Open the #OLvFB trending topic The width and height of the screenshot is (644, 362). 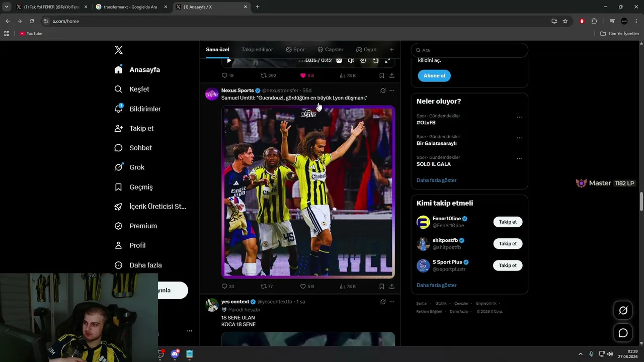[x=426, y=123]
